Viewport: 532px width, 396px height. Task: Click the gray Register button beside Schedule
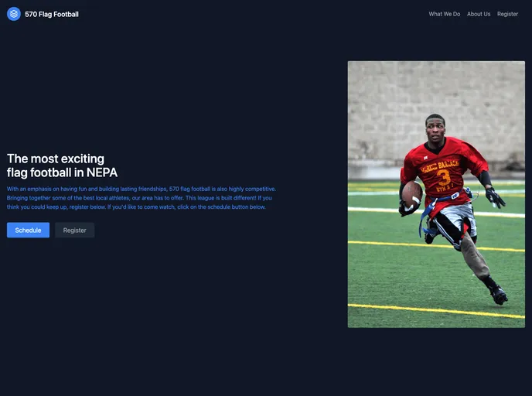tap(75, 230)
